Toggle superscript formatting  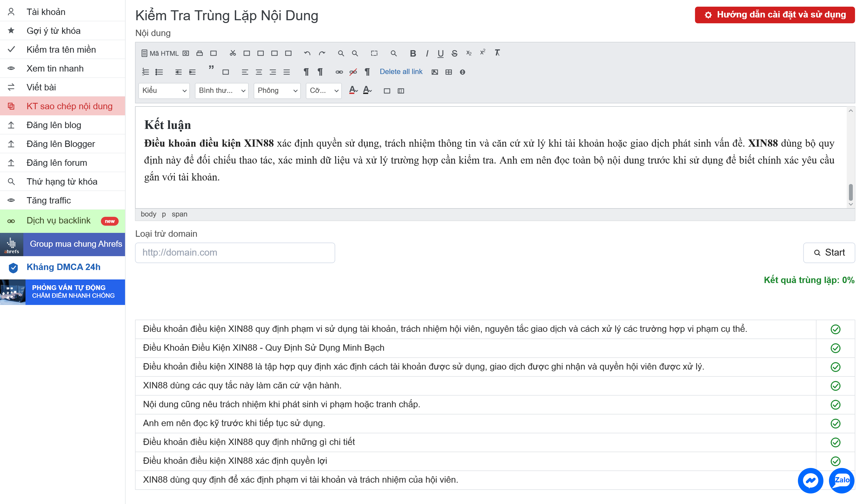point(483,52)
